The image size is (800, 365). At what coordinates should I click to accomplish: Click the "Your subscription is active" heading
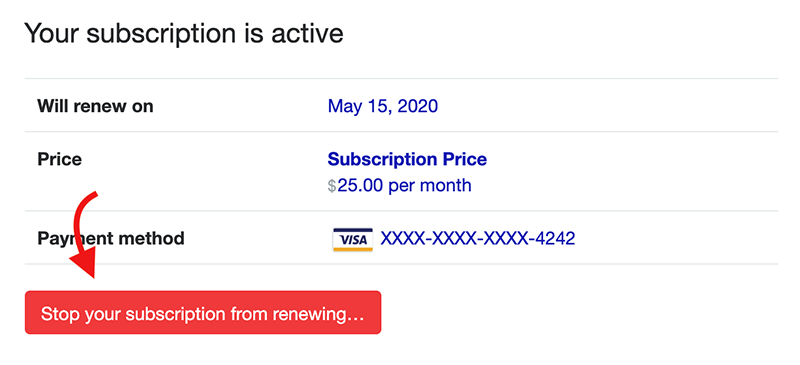tap(184, 34)
